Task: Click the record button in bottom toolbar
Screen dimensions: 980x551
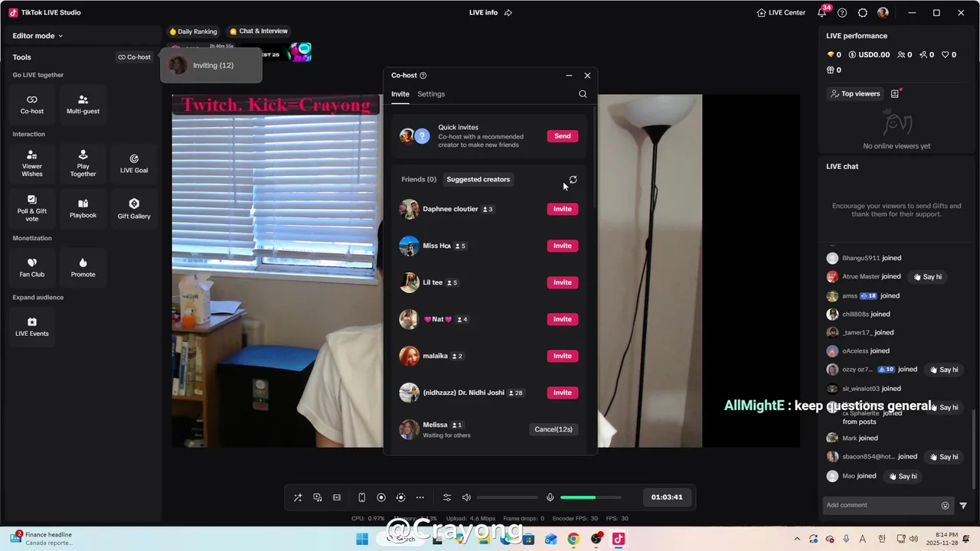Action: (x=381, y=497)
